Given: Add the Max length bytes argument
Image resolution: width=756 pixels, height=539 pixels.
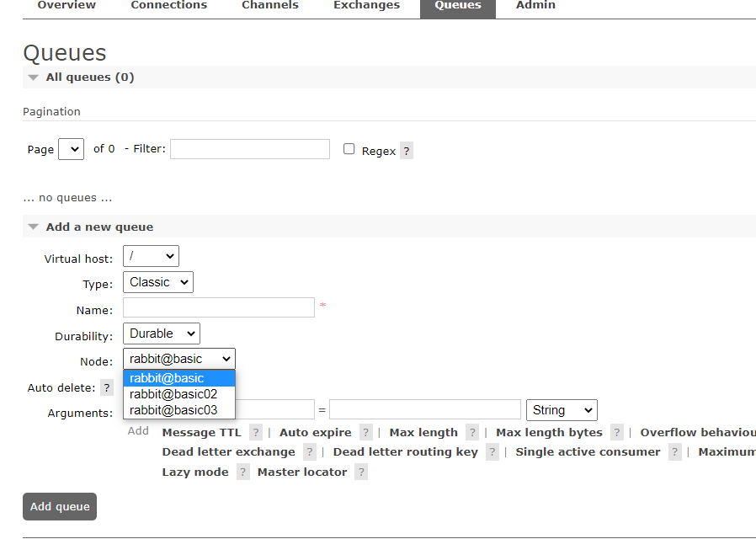Looking at the screenshot, I should [549, 432].
